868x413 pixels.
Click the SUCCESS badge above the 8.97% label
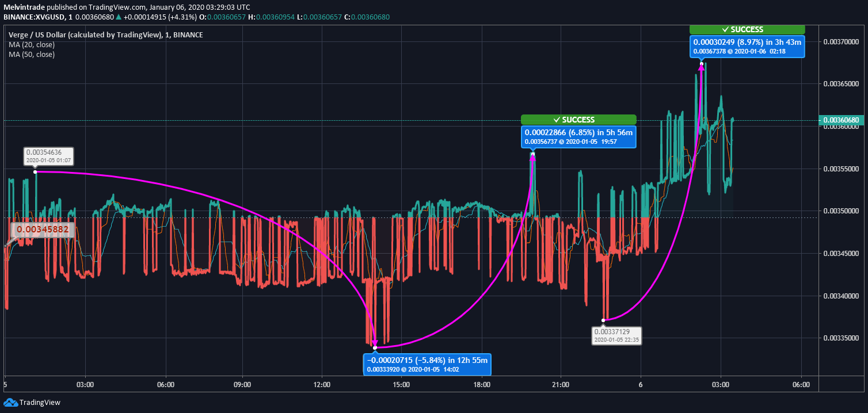click(748, 29)
